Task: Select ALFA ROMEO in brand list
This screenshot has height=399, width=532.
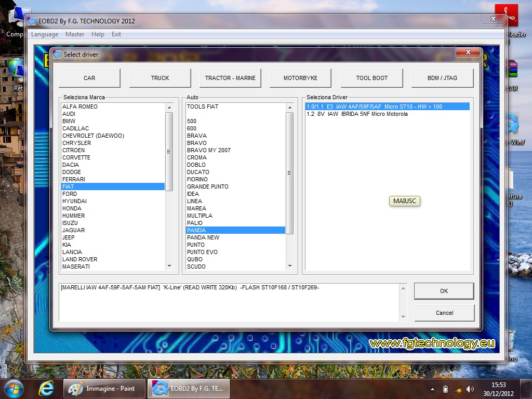Action: point(113,107)
